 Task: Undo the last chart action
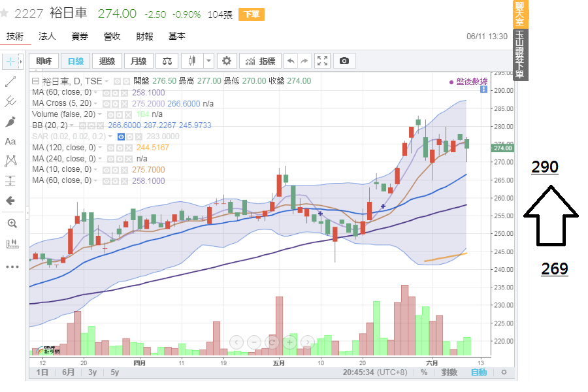click(291, 61)
